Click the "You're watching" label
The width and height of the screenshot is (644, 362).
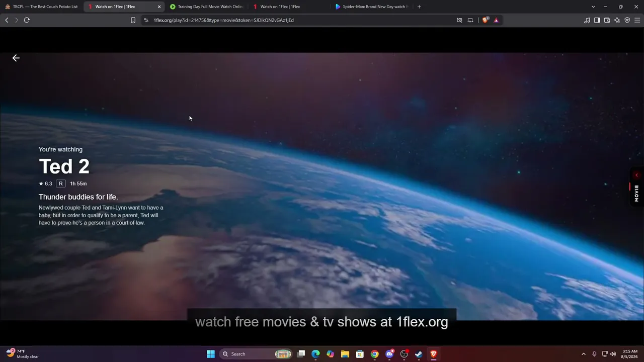(60, 149)
